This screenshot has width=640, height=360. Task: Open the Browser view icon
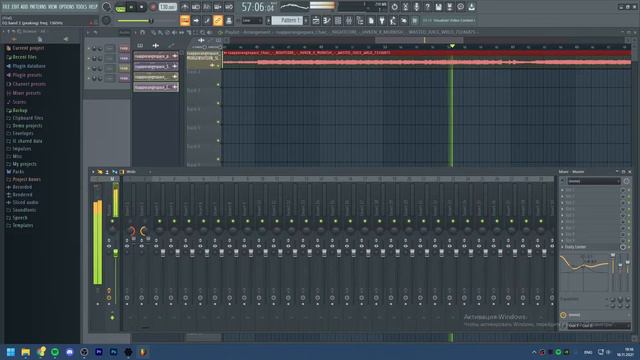[360, 20]
